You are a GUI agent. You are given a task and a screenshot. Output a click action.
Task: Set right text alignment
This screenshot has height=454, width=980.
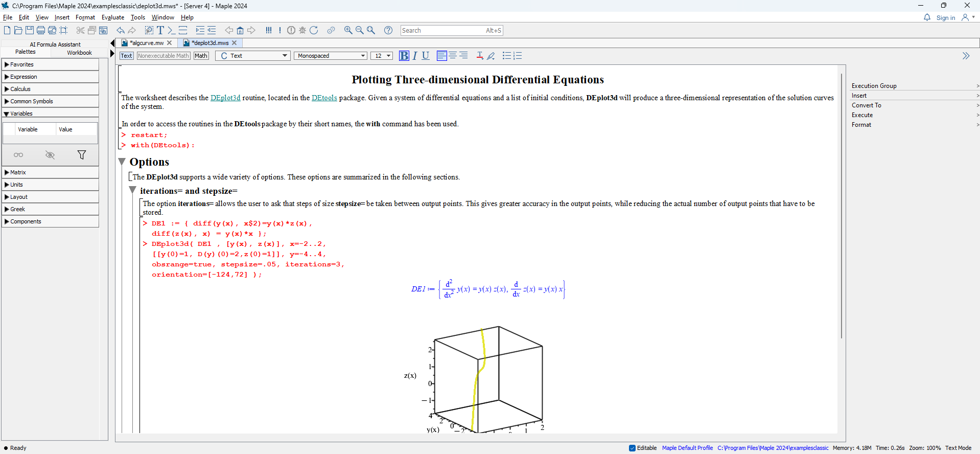(x=463, y=56)
